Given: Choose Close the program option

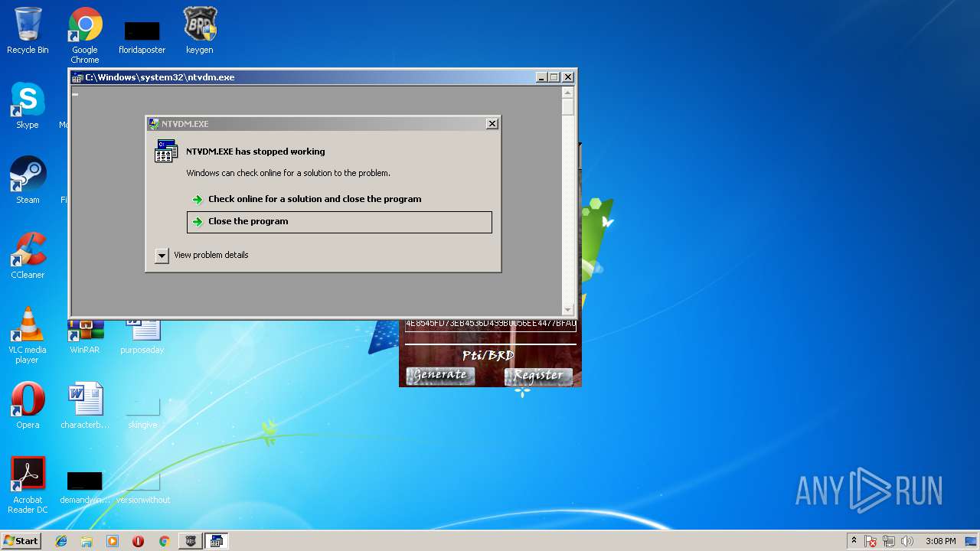Looking at the screenshot, I should tap(339, 222).
